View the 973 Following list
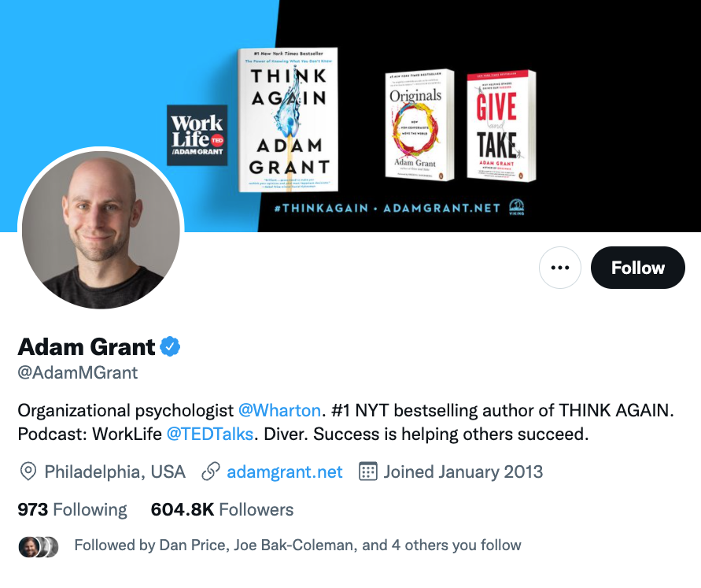 (x=72, y=509)
